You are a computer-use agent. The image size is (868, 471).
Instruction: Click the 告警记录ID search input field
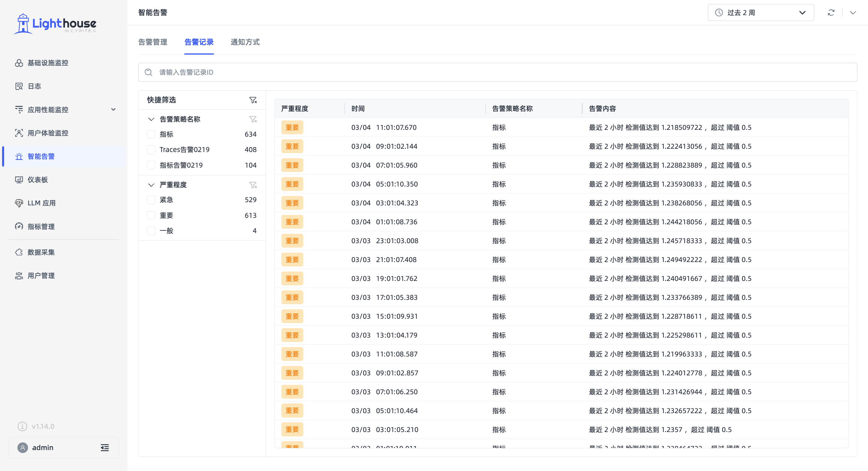(x=497, y=72)
